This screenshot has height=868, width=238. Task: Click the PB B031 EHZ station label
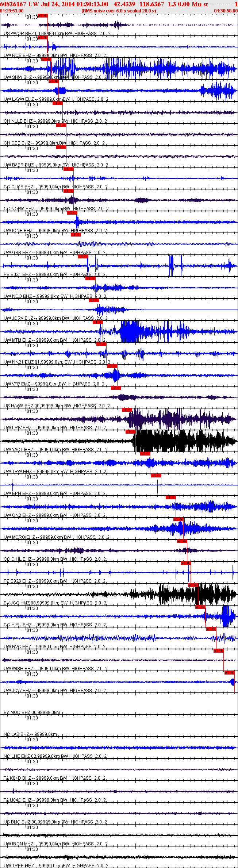55,274
